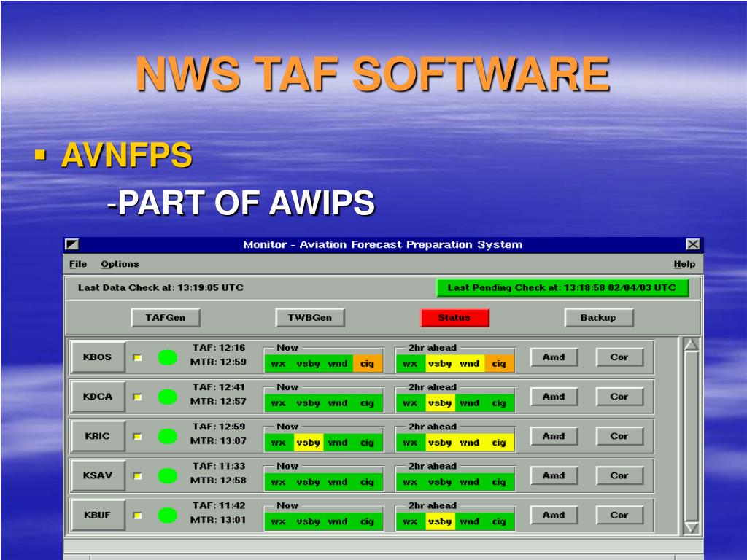The width and height of the screenshot is (747, 560).
Task: Click orange cig indicator in KBOS Now
Action: pos(368,364)
